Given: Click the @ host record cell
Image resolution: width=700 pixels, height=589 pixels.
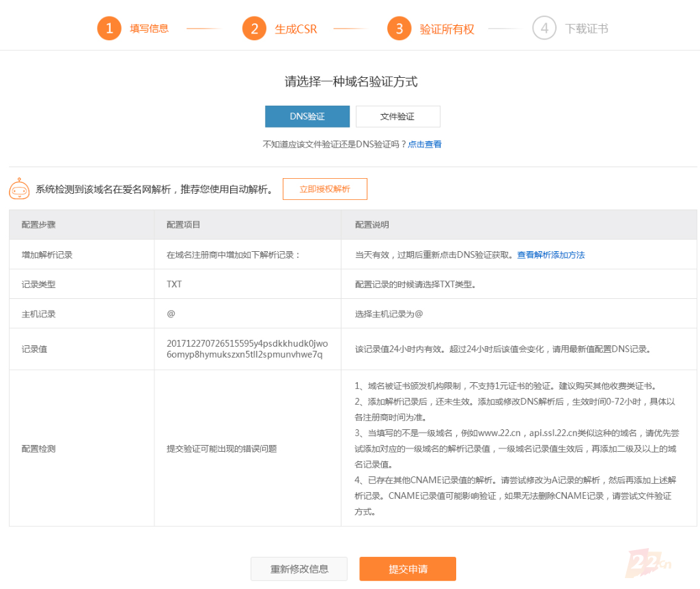Looking at the screenshot, I should click(171, 314).
